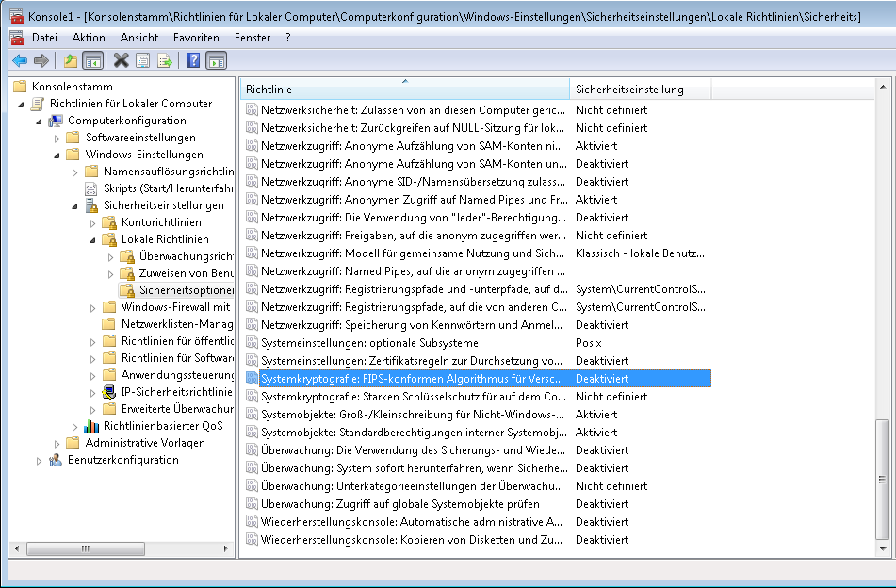Toggle the console tree show/hide button
This screenshot has height=588, width=896.
[92, 60]
